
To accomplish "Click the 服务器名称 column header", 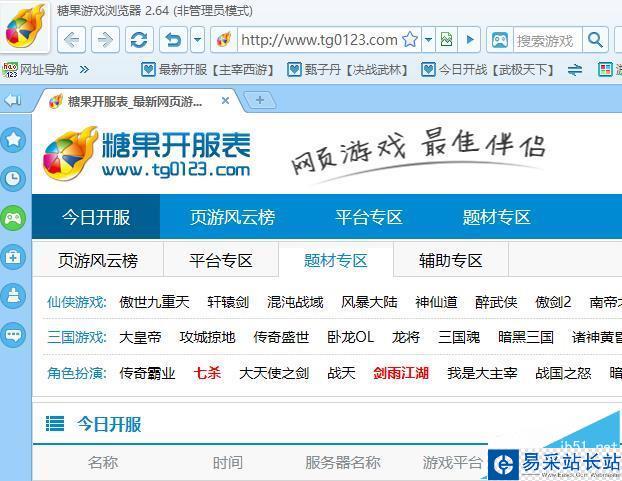I will 343,462.
